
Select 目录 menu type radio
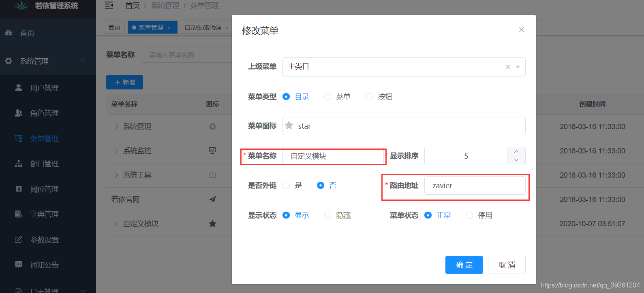(286, 96)
